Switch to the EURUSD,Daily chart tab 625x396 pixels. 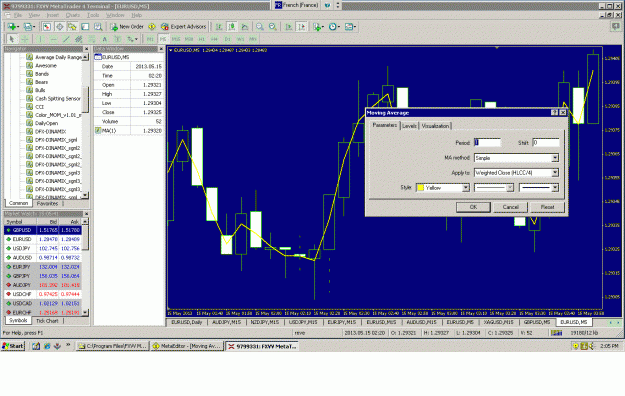point(187,322)
